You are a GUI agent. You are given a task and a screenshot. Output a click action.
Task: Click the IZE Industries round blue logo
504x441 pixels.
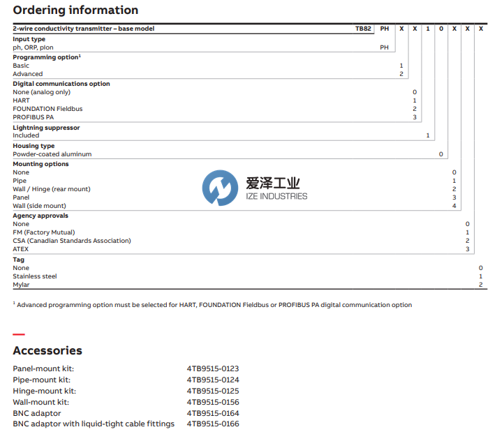(x=220, y=188)
